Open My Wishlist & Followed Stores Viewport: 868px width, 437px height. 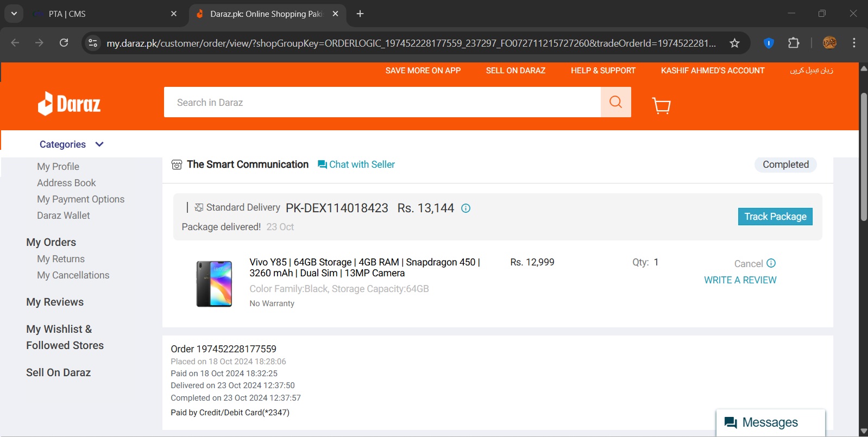(65, 337)
